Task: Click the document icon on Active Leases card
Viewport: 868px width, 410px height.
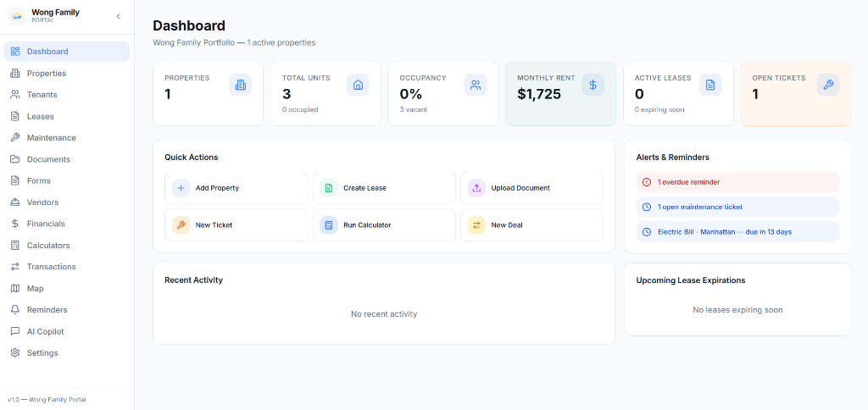Action: (710, 85)
